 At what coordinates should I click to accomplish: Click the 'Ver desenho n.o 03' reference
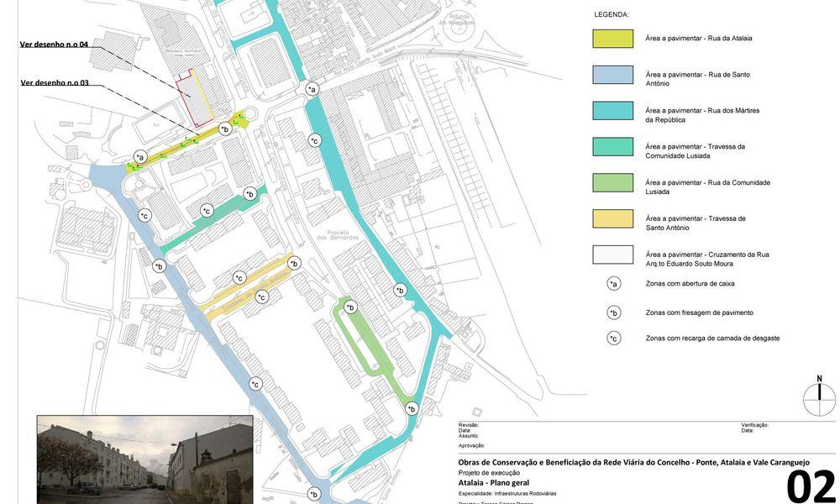pyautogui.click(x=55, y=82)
